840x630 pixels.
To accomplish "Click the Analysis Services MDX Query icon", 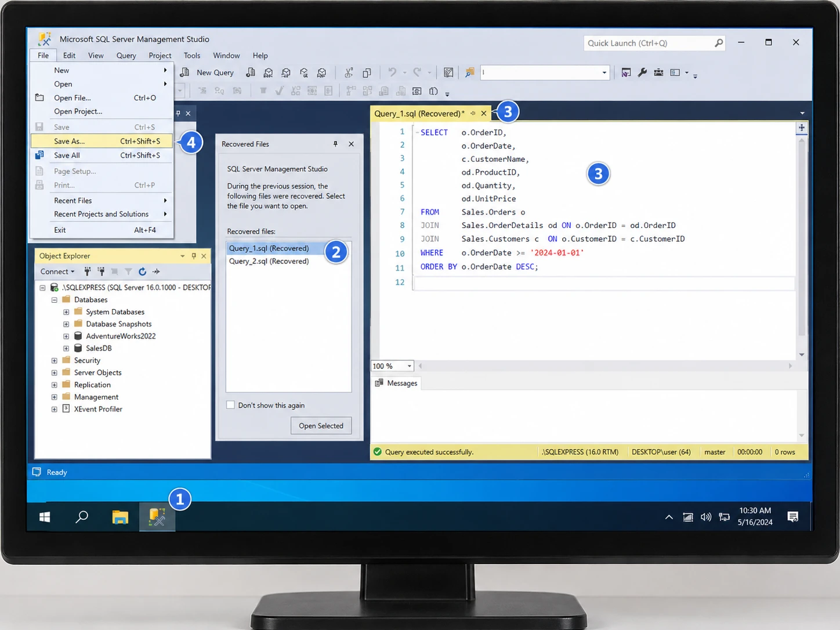I will (x=268, y=73).
